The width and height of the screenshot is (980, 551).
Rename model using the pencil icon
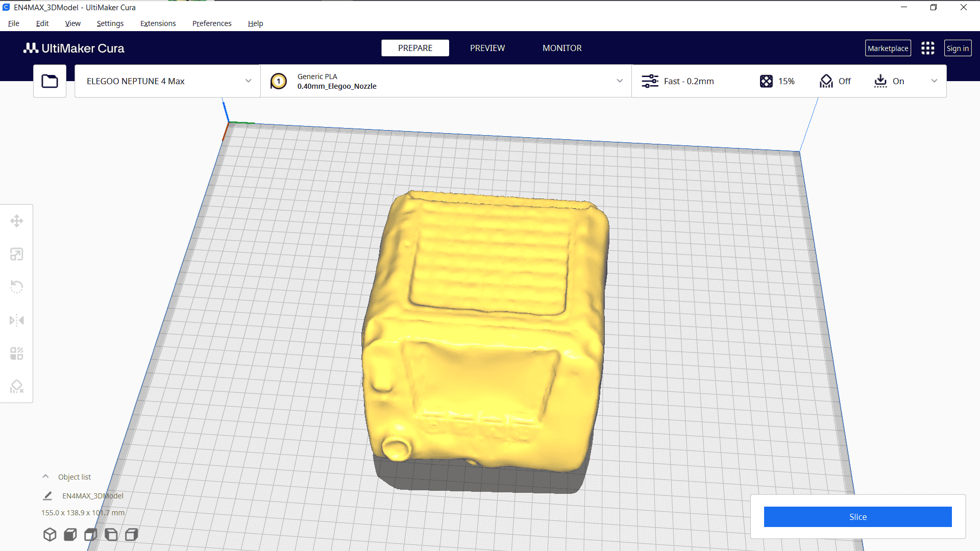(47, 495)
